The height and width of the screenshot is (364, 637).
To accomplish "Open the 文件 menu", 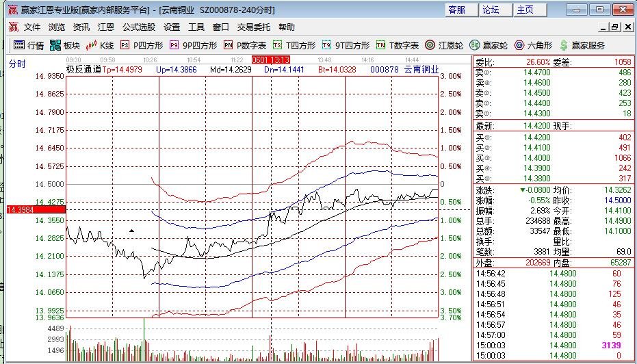I will [32, 27].
